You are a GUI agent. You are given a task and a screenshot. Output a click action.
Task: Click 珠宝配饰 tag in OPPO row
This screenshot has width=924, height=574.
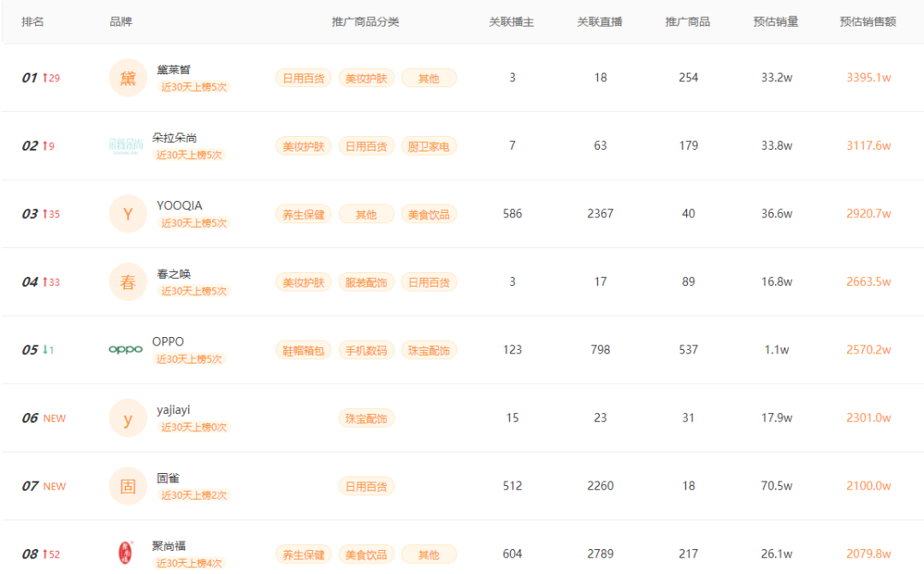tap(429, 351)
